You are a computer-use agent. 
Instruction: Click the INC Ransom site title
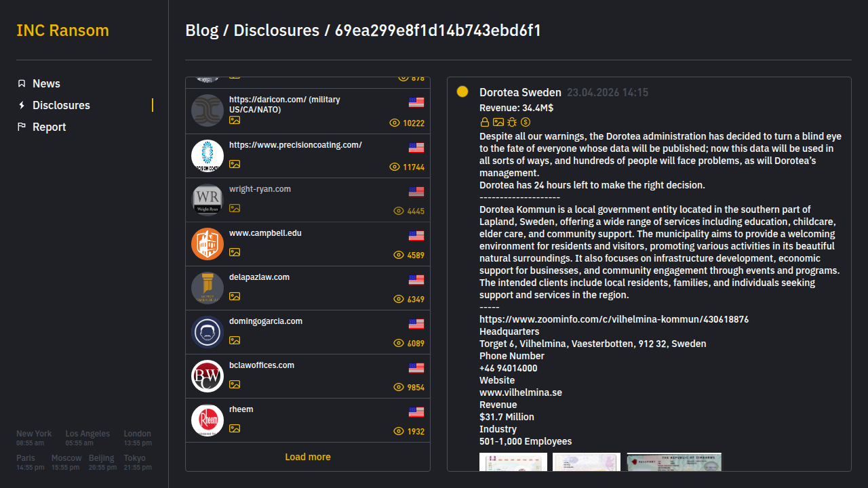point(62,30)
